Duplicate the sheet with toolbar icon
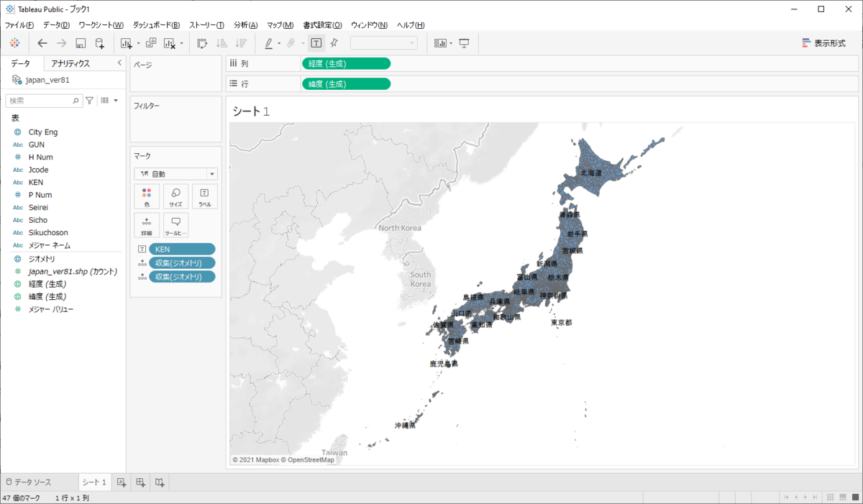The width and height of the screenshot is (863, 504). pyautogui.click(x=151, y=43)
